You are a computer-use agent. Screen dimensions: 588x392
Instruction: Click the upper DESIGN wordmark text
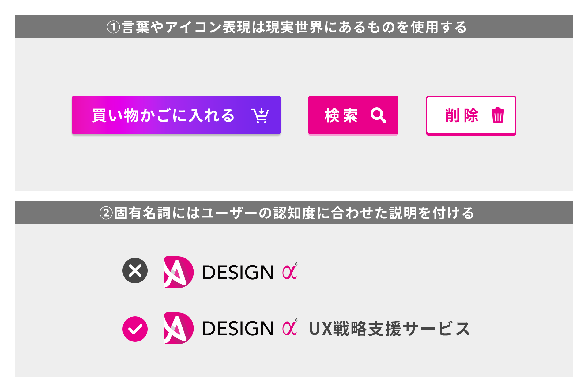(238, 272)
